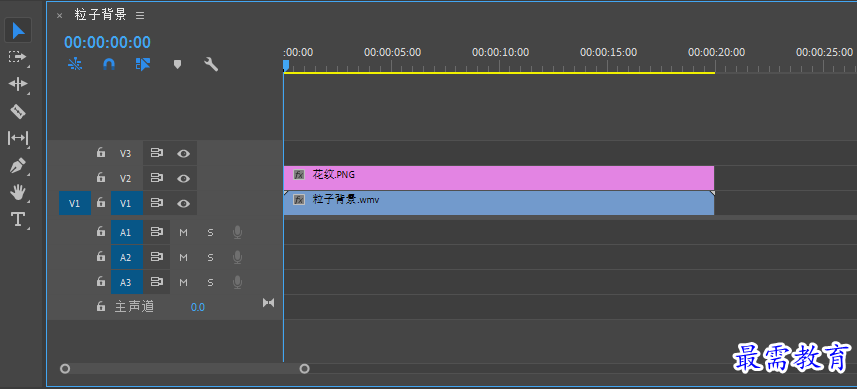This screenshot has height=389, width=857.
Task: Mute track A2
Action: (x=184, y=257)
